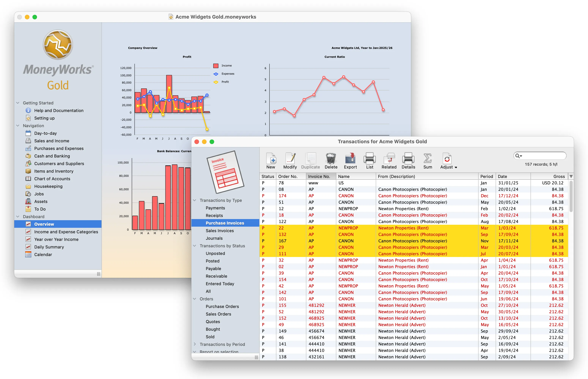Open Purchases and Expenses navigation item
Screen dimensions: 588x379
pos(59,148)
